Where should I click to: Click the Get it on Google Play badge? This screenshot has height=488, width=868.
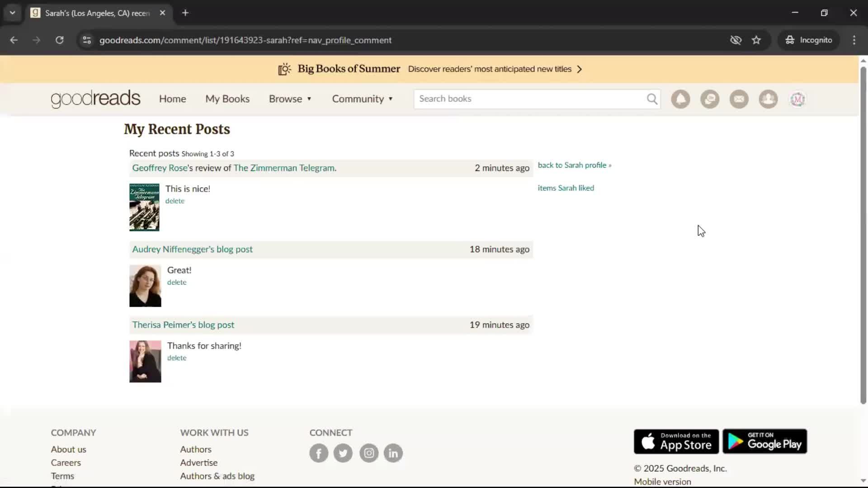pos(765,441)
